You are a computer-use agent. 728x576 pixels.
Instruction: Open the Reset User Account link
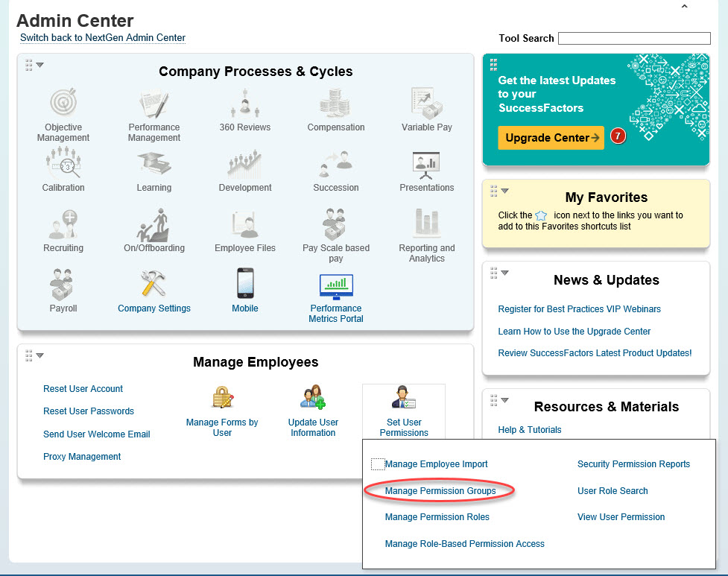coord(83,389)
